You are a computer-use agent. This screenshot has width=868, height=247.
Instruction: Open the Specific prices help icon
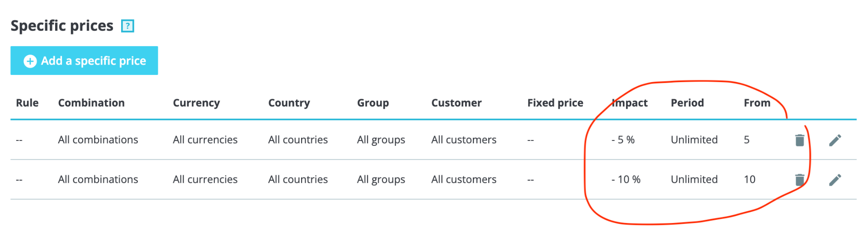[x=127, y=26]
